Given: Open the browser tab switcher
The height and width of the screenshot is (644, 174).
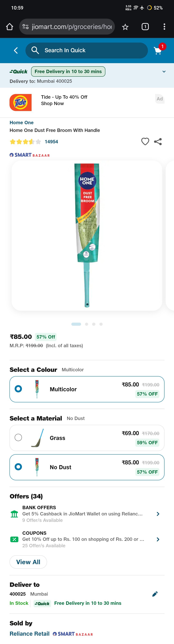Looking at the screenshot, I should (x=145, y=27).
